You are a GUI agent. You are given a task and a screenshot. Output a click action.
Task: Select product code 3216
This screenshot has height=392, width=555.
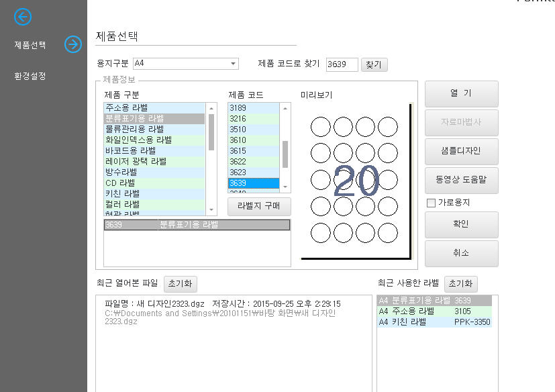tap(254, 118)
